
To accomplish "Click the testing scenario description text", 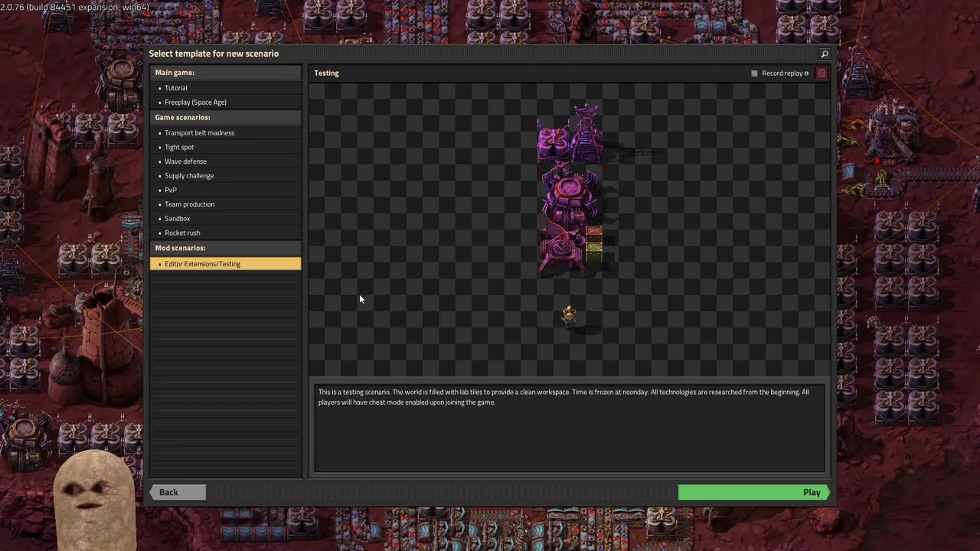I will click(x=563, y=397).
